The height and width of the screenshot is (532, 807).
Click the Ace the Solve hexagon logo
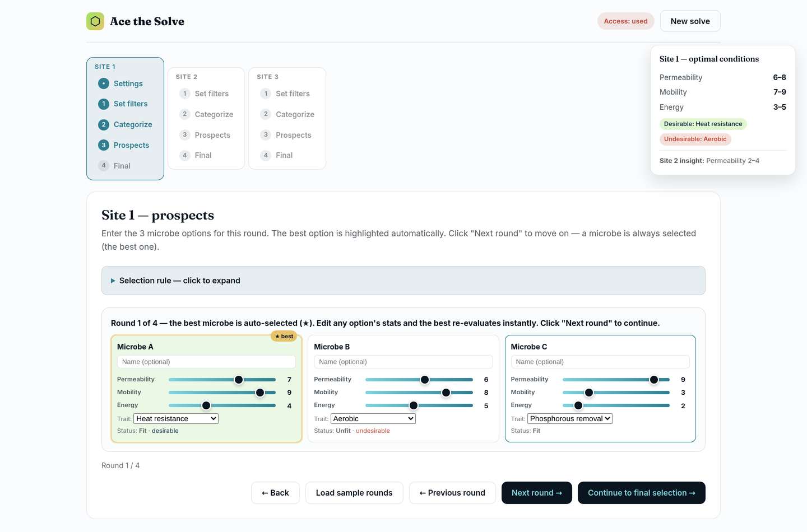click(x=95, y=21)
